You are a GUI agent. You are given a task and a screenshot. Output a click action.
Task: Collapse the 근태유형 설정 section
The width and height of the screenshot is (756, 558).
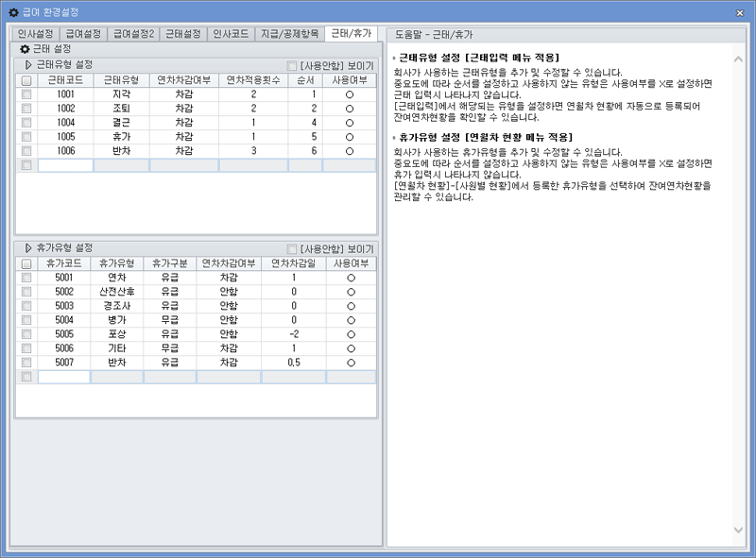point(27,64)
